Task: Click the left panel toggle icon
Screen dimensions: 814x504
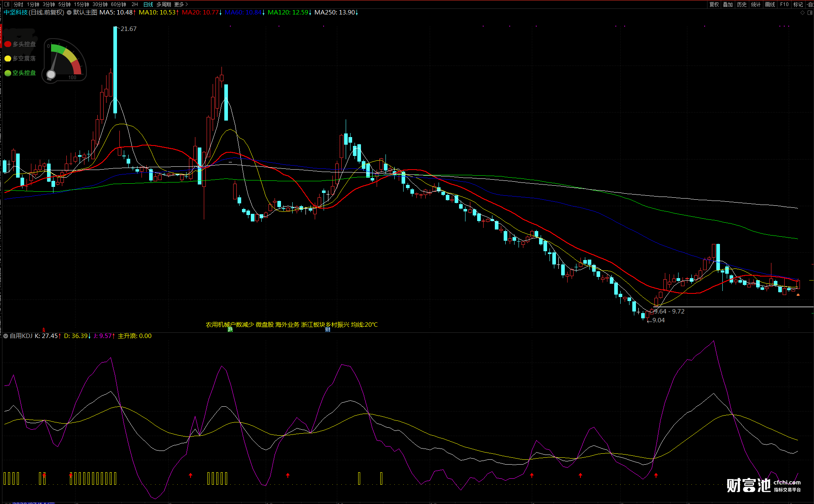Action: point(7,4)
